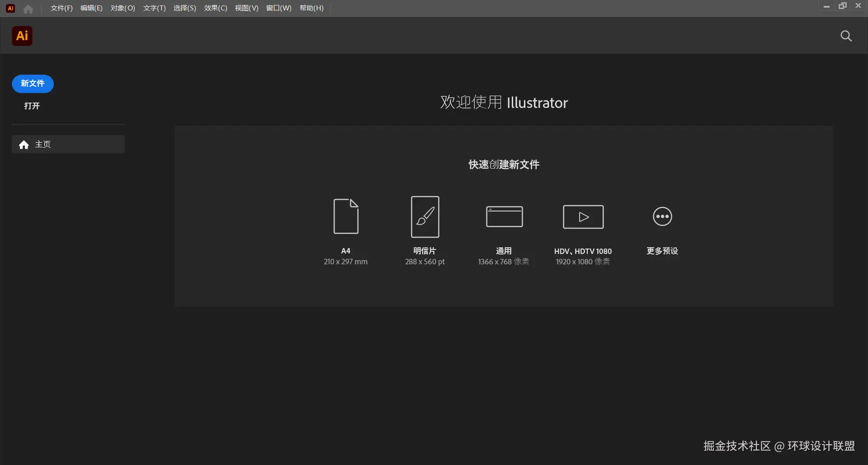Open 更多预设 ellipsis icon
The width and height of the screenshot is (868, 465).
[x=662, y=216]
